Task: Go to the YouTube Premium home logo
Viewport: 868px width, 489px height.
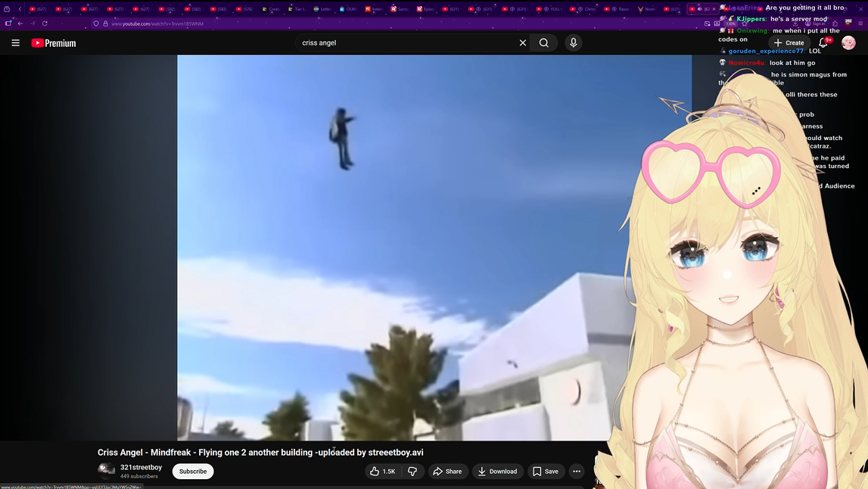Action: click(x=54, y=42)
